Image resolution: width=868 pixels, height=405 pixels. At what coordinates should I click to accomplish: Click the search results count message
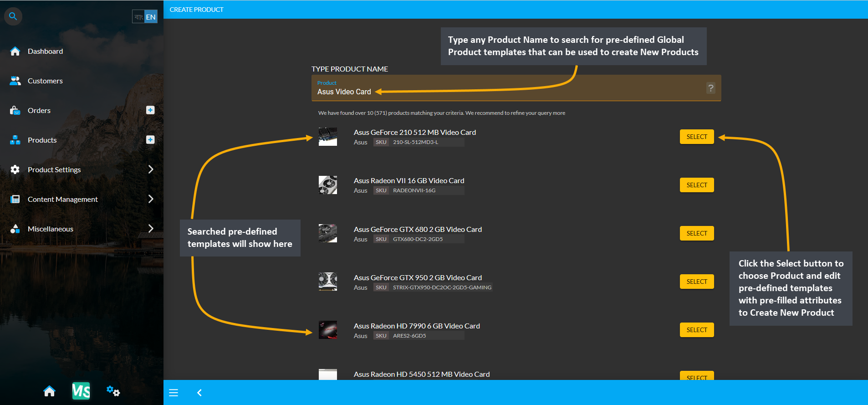point(442,113)
